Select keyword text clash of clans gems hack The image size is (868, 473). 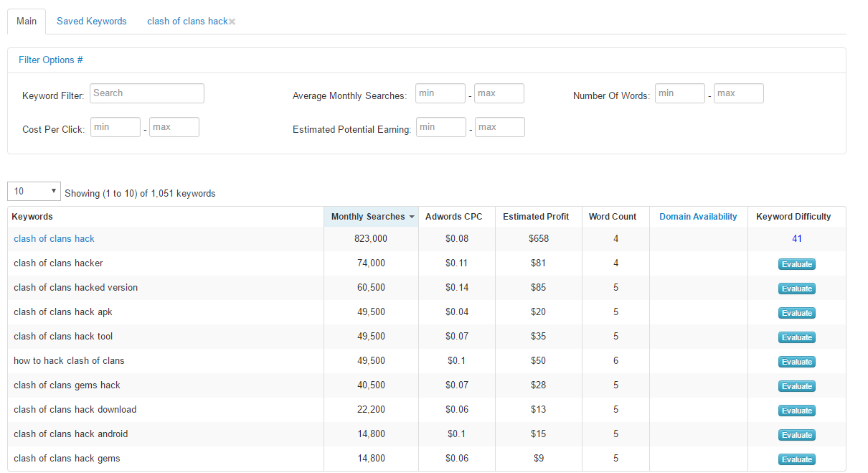click(67, 385)
